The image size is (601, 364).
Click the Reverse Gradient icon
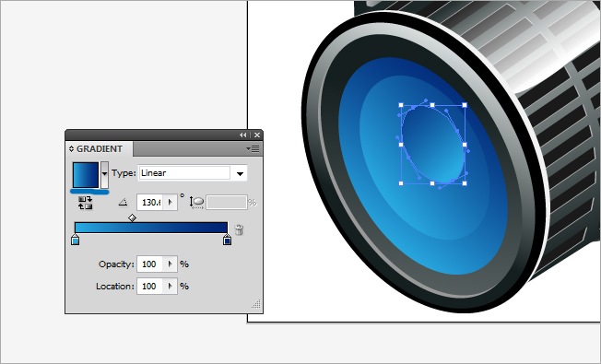tap(85, 203)
